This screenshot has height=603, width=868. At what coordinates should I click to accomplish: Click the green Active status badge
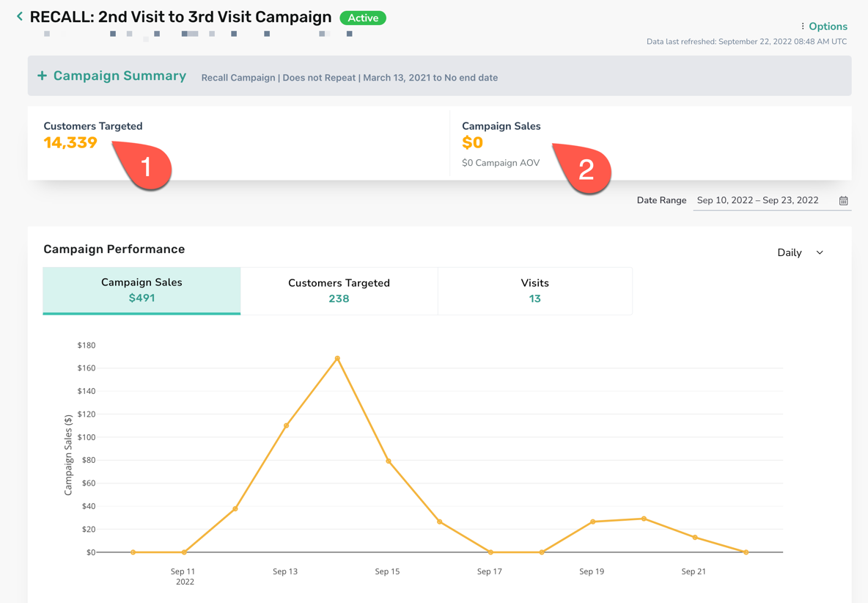(x=363, y=18)
